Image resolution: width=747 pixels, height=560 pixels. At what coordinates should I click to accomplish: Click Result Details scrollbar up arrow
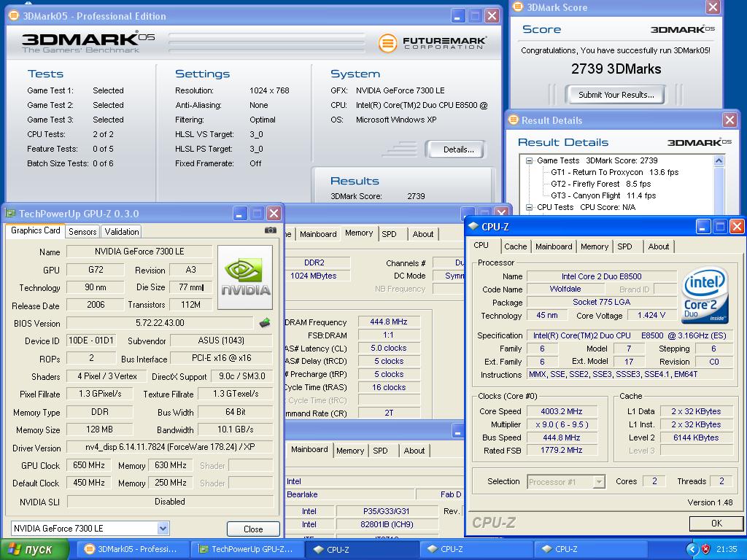click(719, 161)
